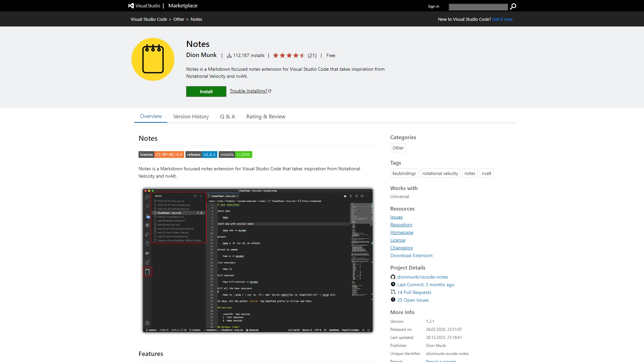The width and height of the screenshot is (644, 362).
Task: Click unique identifier dionmunk.vscode-notes
Action: click(447, 354)
